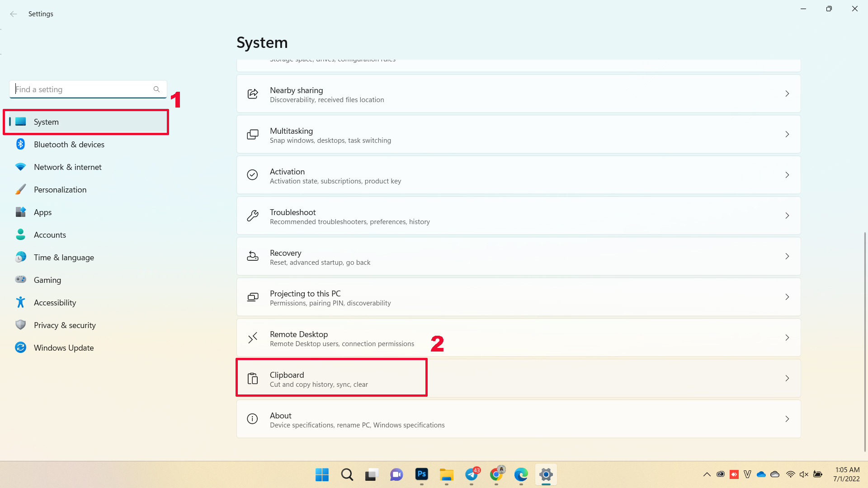Expand the Clipboard chevron

787,378
